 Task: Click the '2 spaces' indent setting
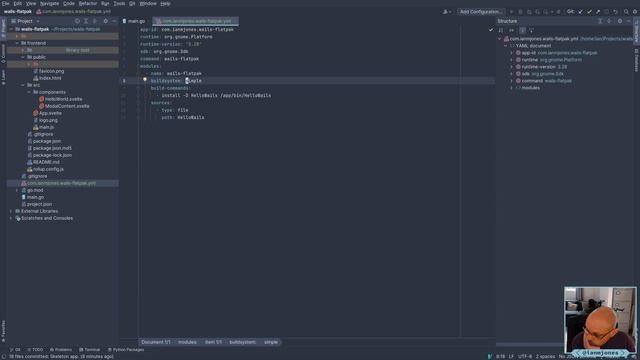[545, 356]
